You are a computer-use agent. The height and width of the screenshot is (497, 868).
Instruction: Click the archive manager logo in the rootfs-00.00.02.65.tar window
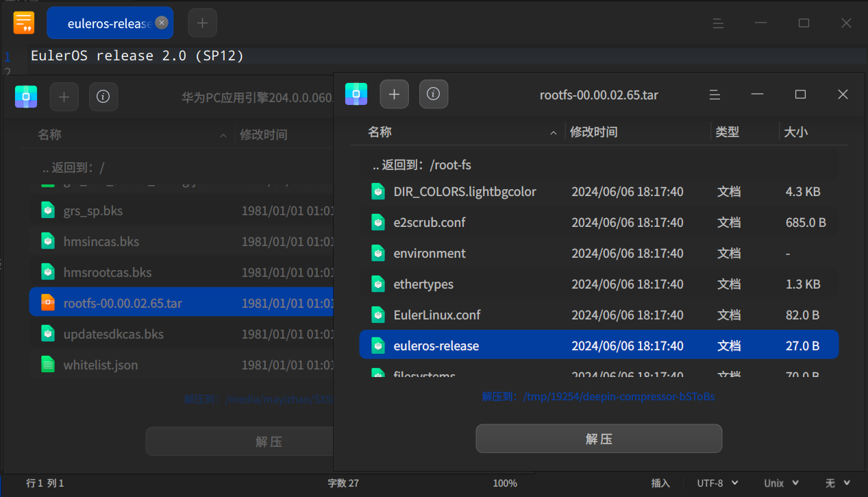(356, 95)
